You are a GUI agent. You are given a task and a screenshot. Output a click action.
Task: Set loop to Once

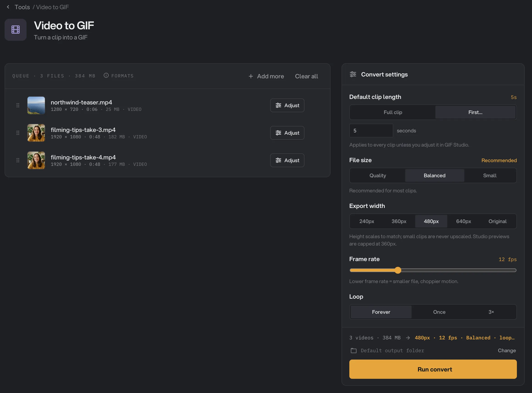(439, 312)
